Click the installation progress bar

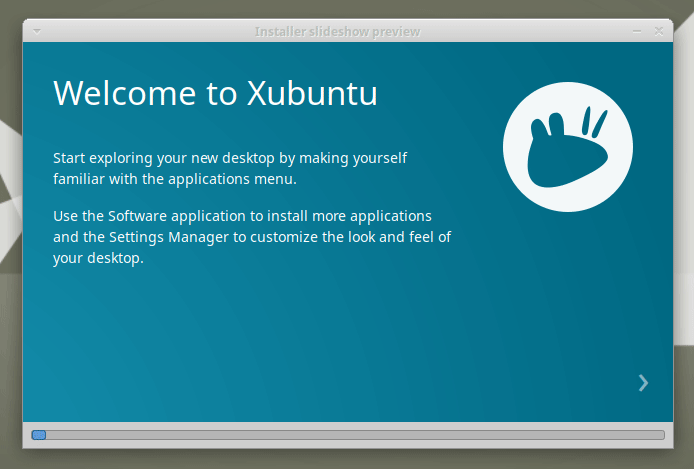point(348,435)
